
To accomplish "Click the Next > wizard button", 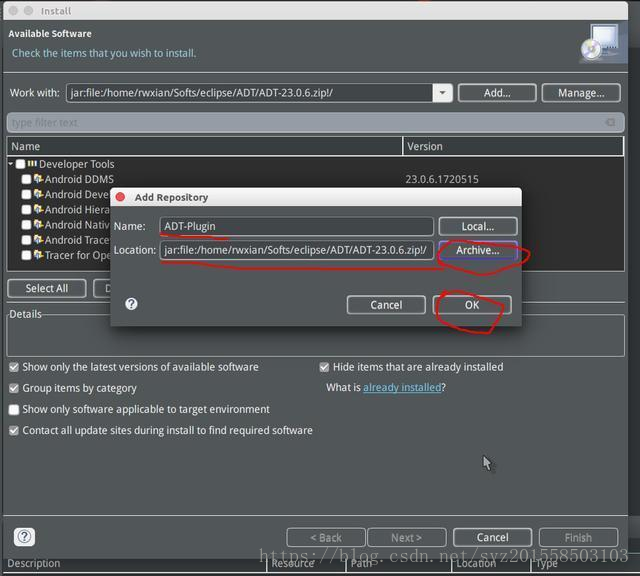I will (x=407, y=538).
